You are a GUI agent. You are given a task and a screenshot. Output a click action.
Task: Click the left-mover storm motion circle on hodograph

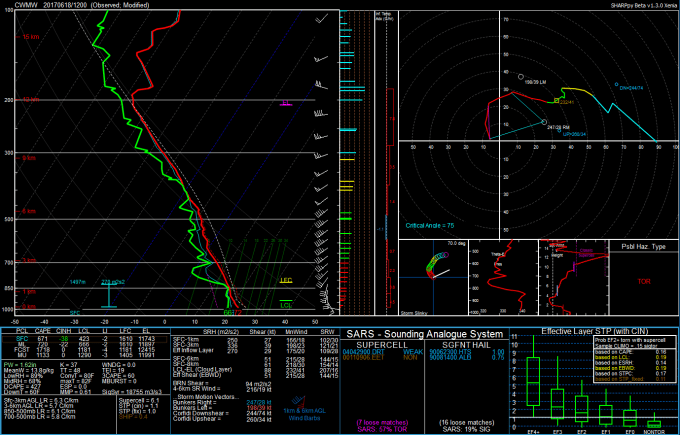click(x=521, y=75)
